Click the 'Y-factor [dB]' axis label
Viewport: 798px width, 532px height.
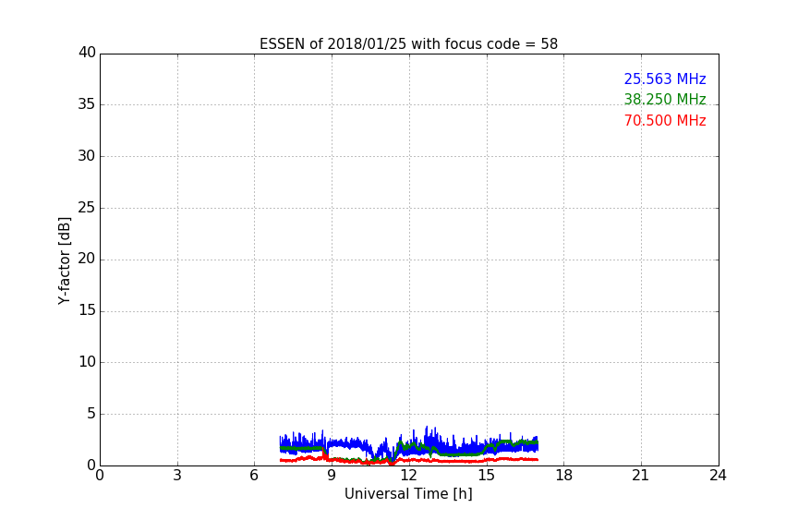(65, 260)
